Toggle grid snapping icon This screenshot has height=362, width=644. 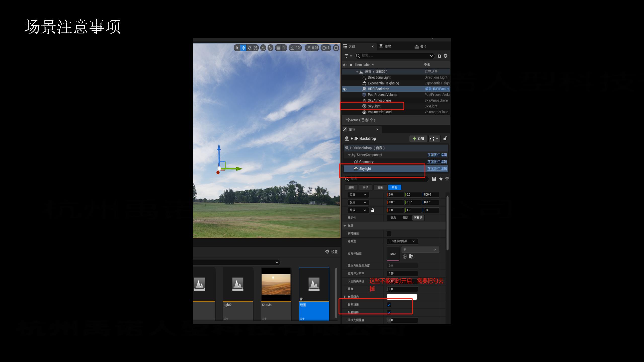(278, 48)
